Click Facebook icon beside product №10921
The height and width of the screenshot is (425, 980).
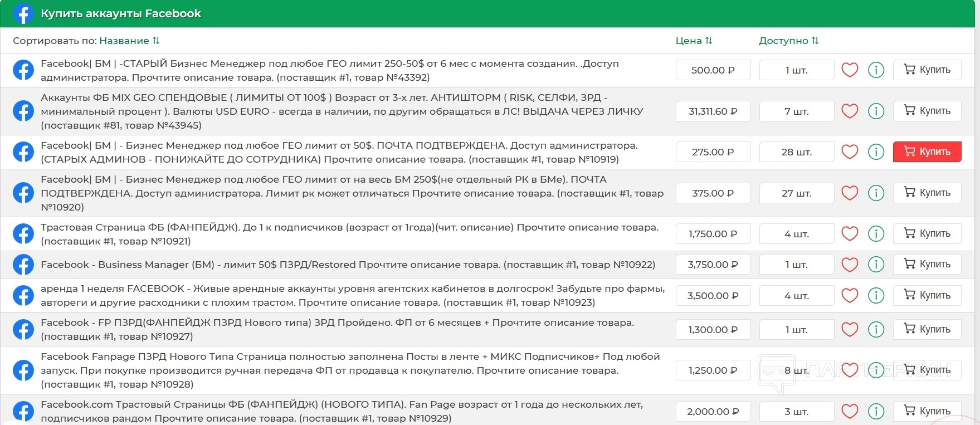pyautogui.click(x=23, y=234)
